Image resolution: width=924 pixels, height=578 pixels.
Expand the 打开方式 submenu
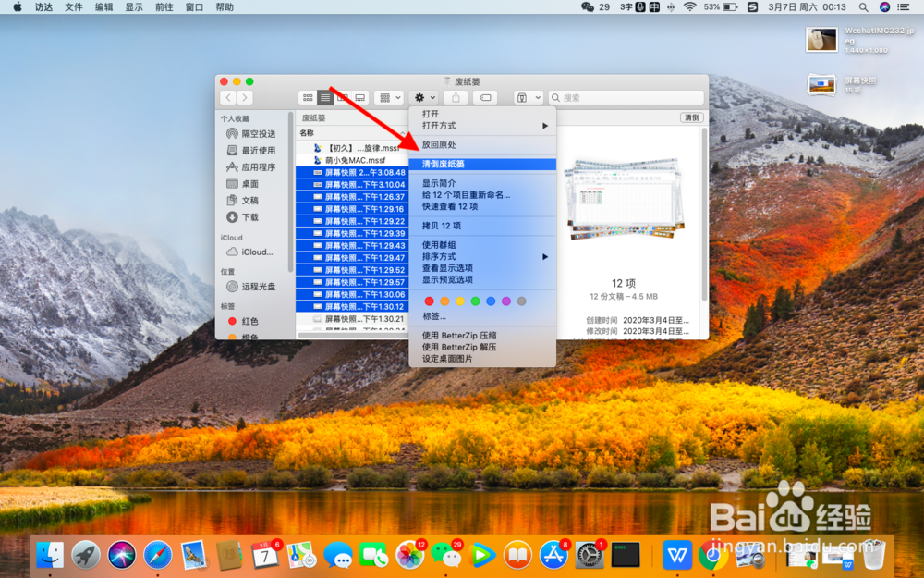pyautogui.click(x=436, y=125)
